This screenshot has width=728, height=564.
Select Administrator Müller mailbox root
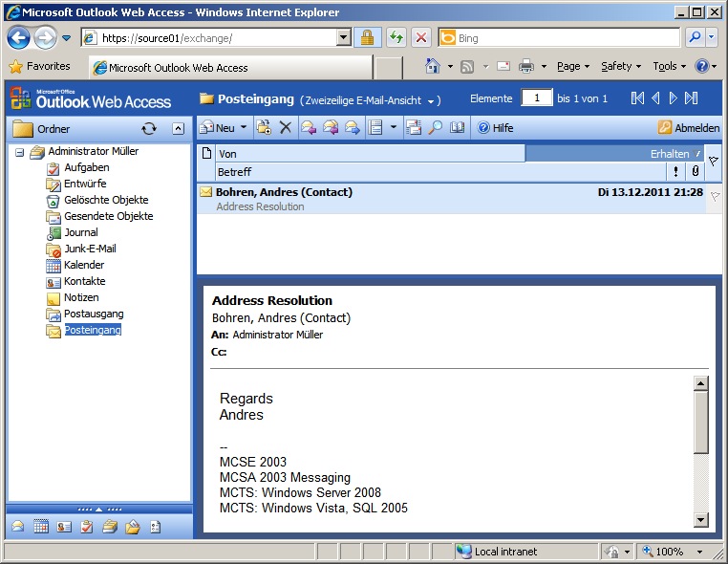pos(93,151)
